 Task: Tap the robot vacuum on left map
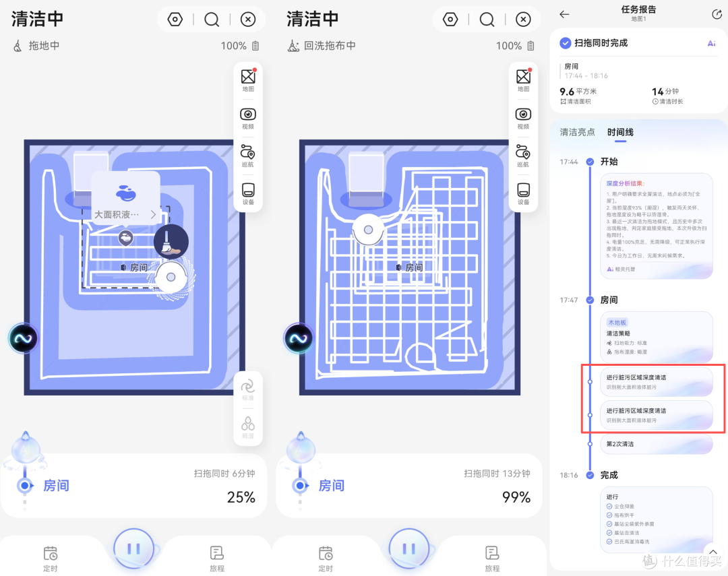tap(171, 277)
